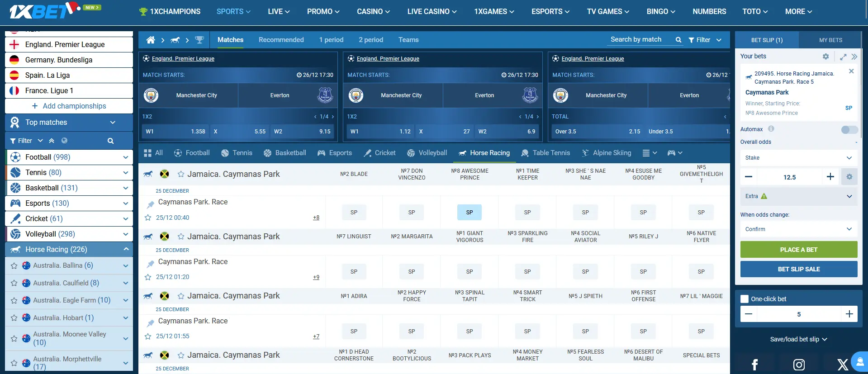Viewport: 868px width, 374px height.
Task: Open the LIVE CASINO menu
Action: 432,12
